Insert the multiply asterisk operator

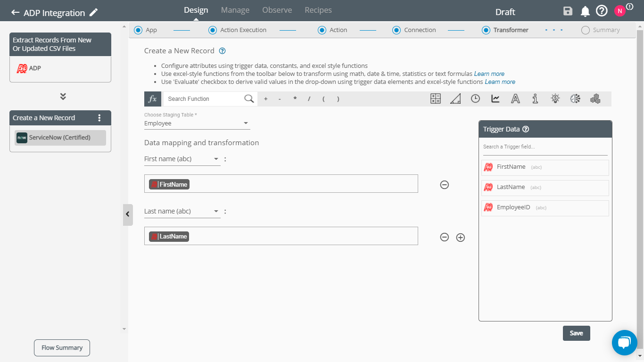coord(295,99)
